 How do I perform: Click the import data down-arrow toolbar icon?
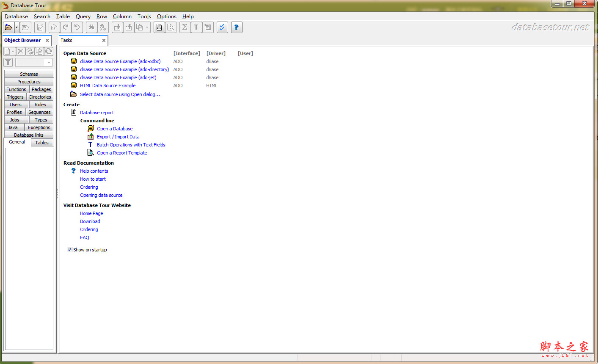pyautogui.click(x=117, y=28)
